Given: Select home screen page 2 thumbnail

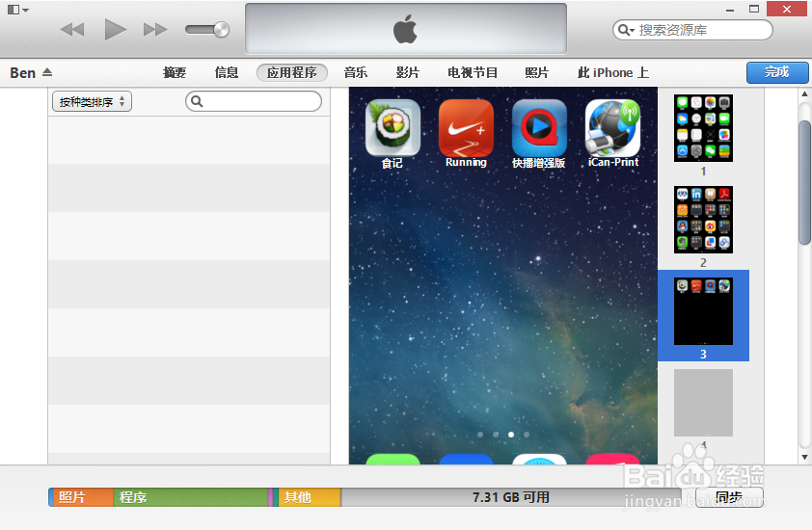Looking at the screenshot, I should [x=703, y=220].
